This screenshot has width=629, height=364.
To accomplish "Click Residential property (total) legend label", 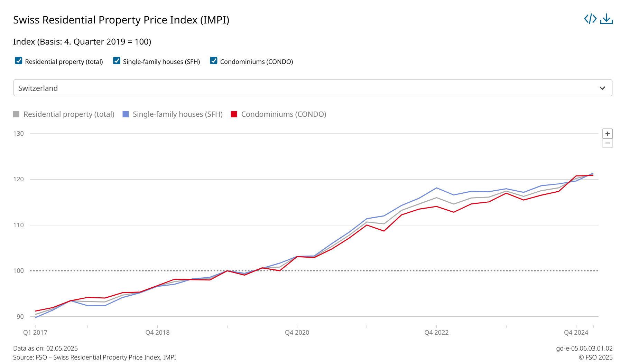I will [69, 114].
